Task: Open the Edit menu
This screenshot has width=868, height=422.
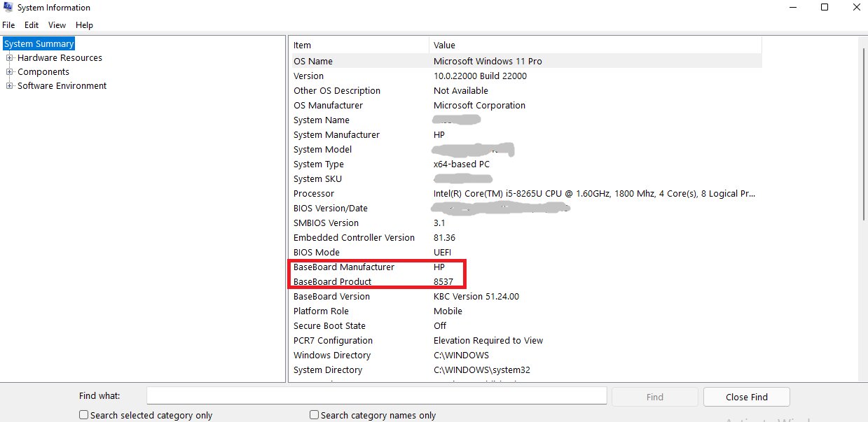Action: point(32,25)
